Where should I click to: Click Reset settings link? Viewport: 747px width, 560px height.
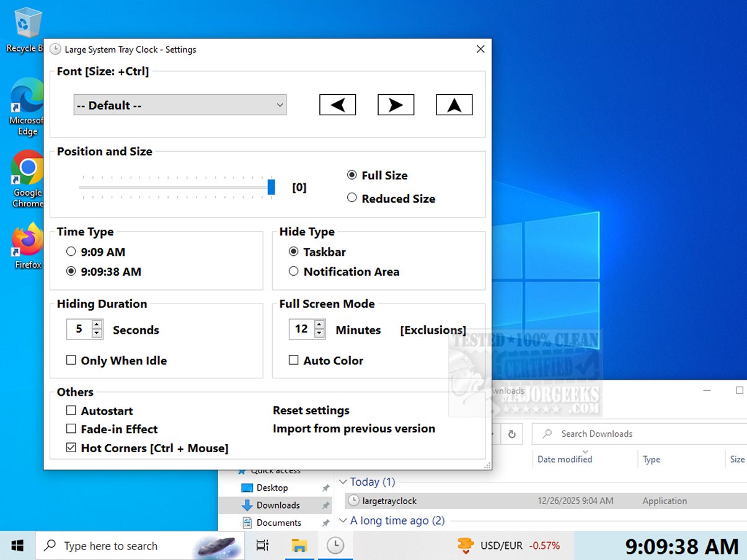(311, 410)
